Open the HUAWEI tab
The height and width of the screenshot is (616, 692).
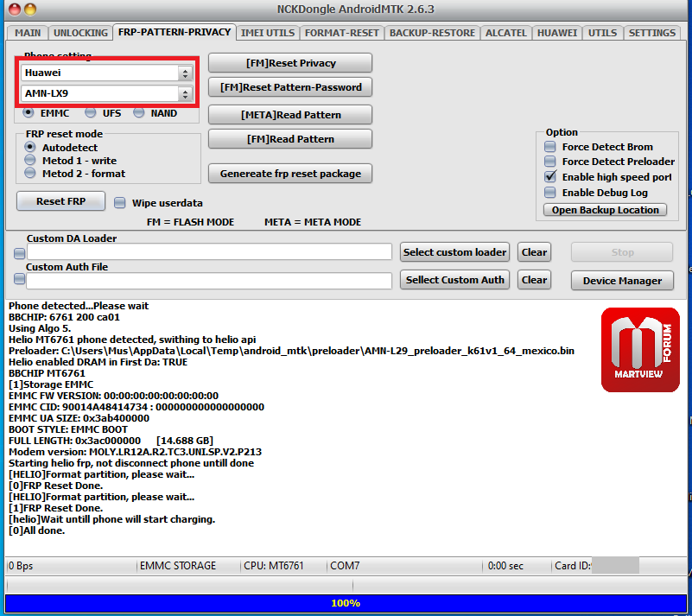click(x=557, y=33)
